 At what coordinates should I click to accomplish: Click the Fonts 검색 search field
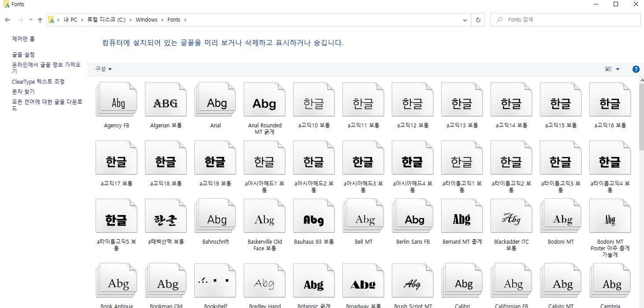pyautogui.click(x=565, y=20)
